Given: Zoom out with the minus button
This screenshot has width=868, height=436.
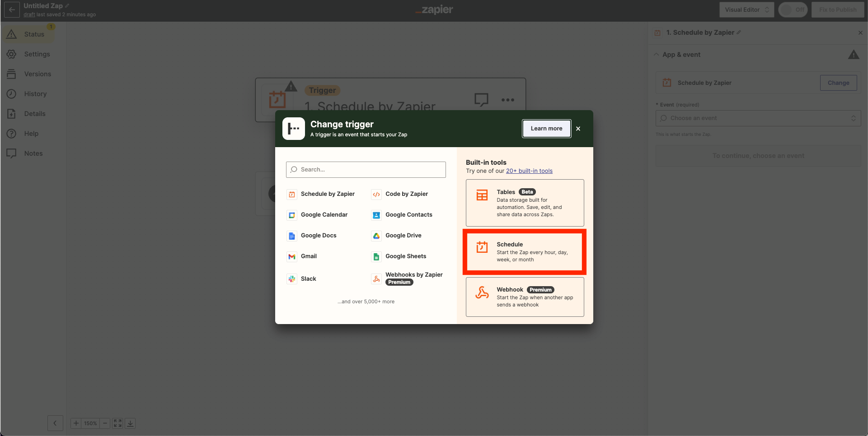Looking at the screenshot, I should [x=105, y=423].
